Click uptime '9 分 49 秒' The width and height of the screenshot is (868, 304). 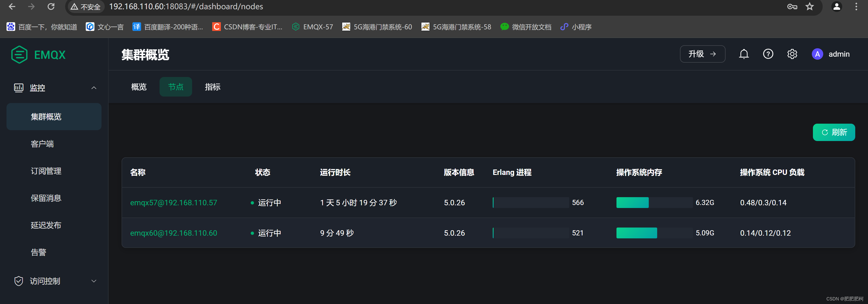click(337, 233)
